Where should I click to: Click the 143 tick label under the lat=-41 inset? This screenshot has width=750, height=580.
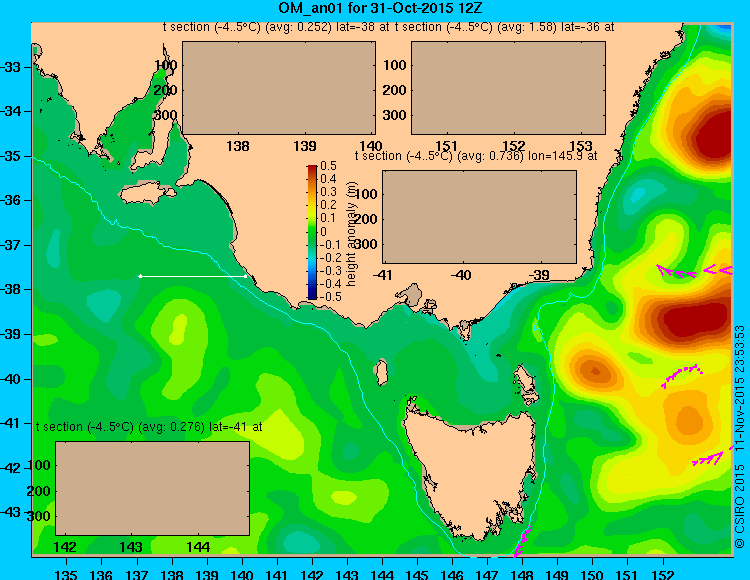131,547
